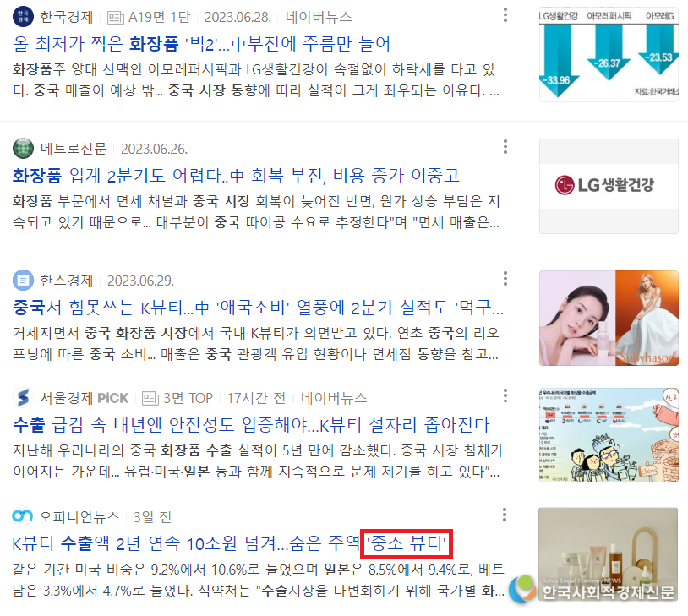The image size is (688, 616).
Task: Open headline 화장품 업계 2분기도 어렵다
Action: (x=236, y=176)
